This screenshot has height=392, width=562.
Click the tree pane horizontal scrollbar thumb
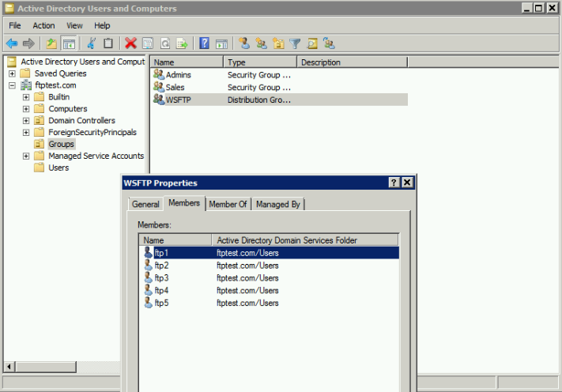point(46,367)
